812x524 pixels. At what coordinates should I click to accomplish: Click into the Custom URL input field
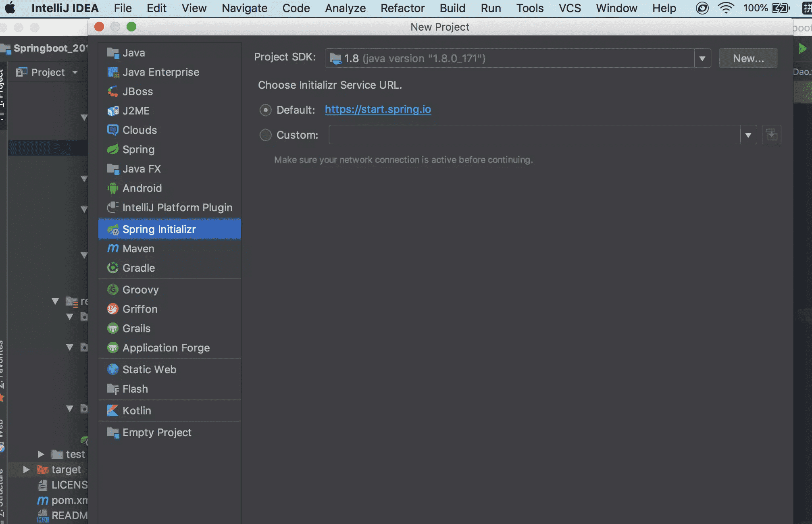[535, 135]
